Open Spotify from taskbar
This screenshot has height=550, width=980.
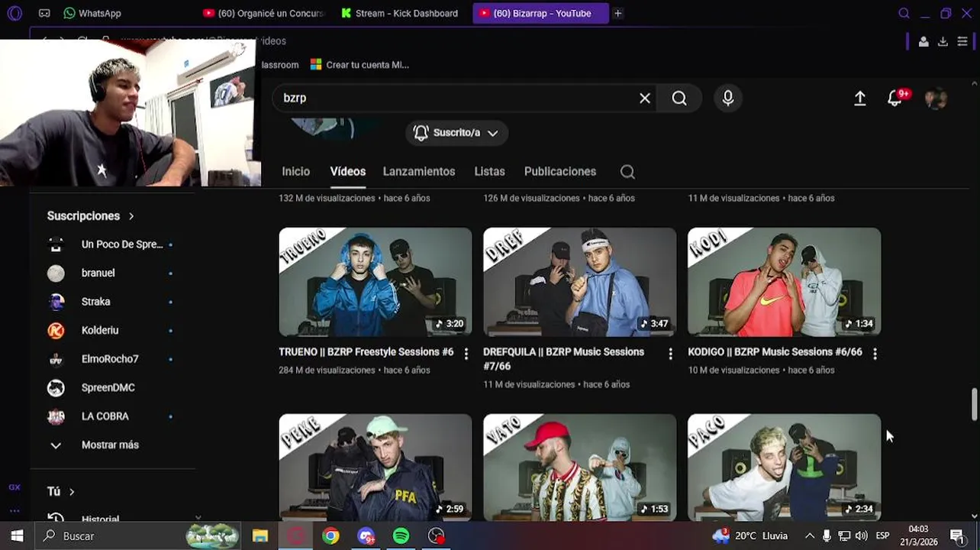(x=401, y=536)
